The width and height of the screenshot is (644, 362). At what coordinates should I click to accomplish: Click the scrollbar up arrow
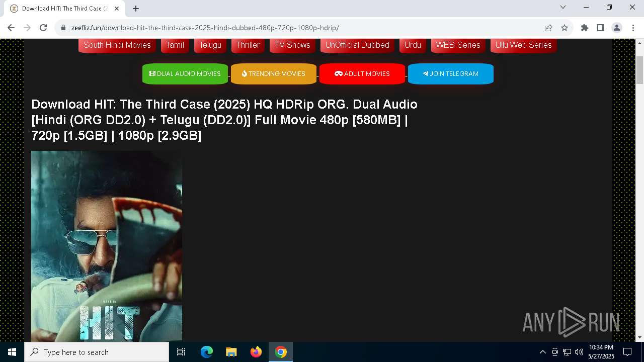(639, 43)
